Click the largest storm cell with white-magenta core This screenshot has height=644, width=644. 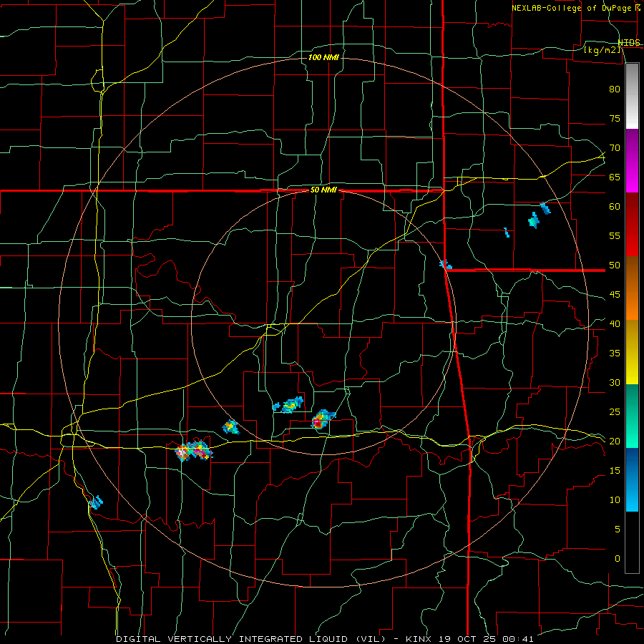click(193, 451)
